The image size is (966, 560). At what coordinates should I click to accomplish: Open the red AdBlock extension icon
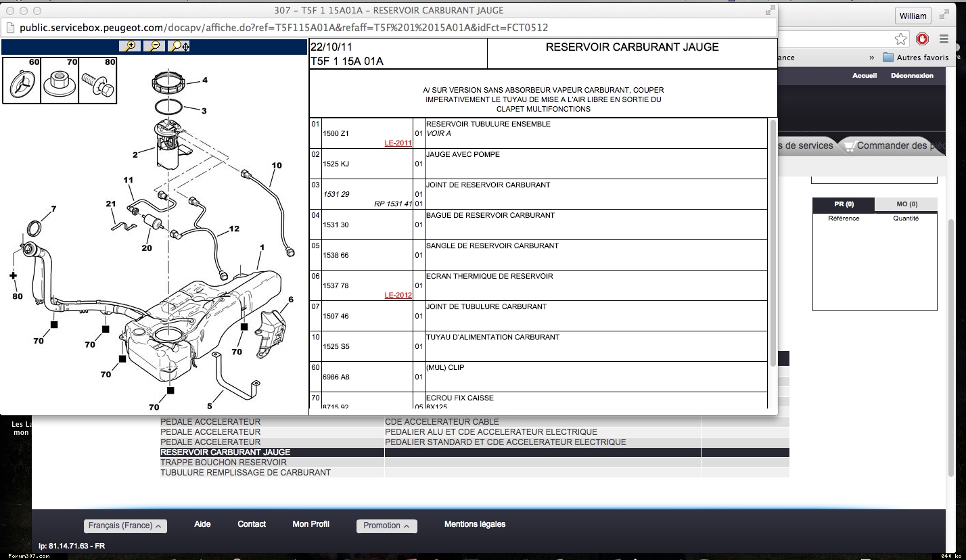click(x=923, y=39)
